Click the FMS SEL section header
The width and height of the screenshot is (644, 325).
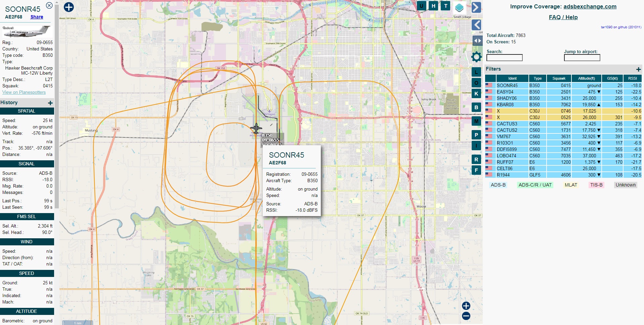pos(27,217)
